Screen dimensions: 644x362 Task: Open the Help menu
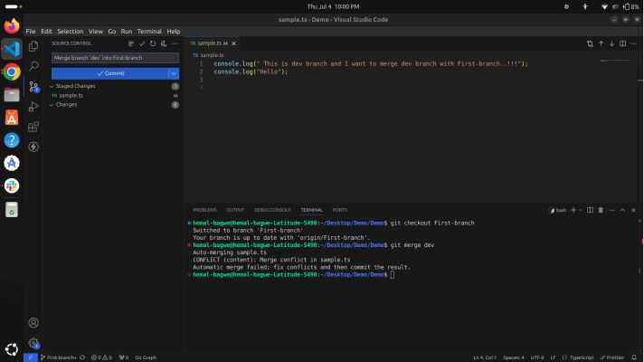(x=174, y=32)
